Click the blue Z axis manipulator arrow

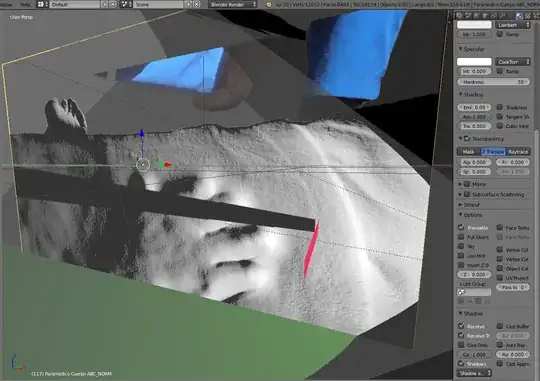coord(142,134)
